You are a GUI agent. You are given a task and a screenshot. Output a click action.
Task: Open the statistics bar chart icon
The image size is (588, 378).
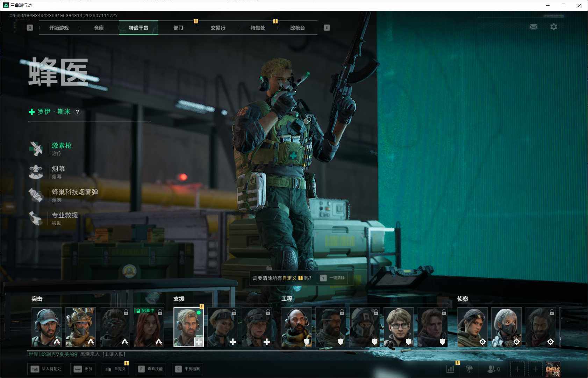click(450, 369)
